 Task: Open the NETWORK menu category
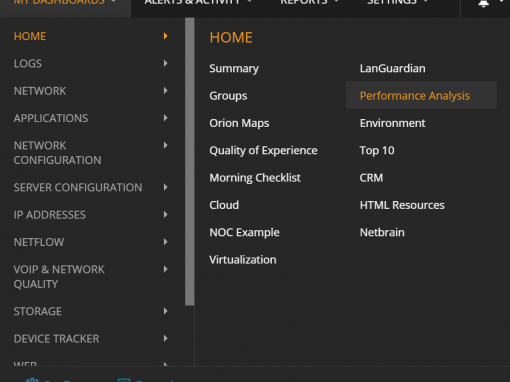(x=40, y=91)
